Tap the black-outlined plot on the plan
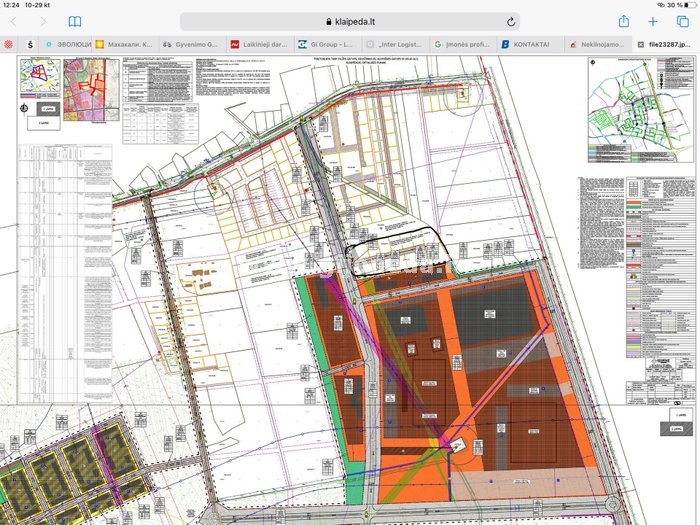The image size is (700, 525). (x=399, y=251)
